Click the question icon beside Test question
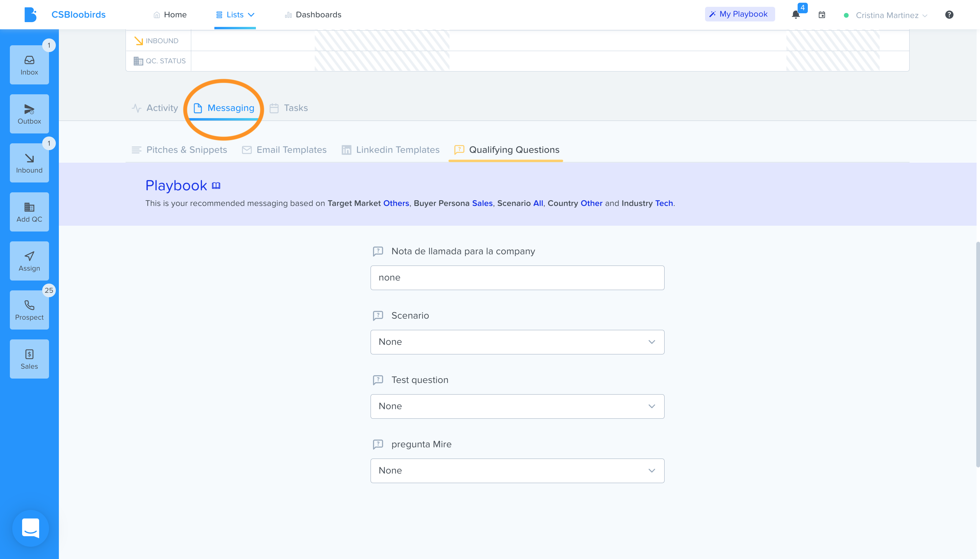Viewport: 980px width, 559px height. click(x=378, y=380)
